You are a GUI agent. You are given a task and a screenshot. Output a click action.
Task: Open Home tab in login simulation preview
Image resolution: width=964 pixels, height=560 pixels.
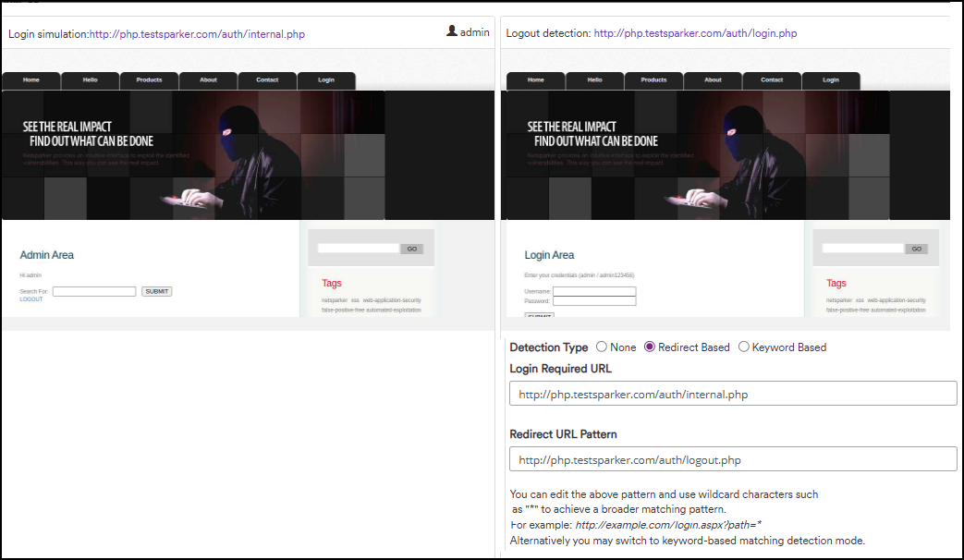[x=31, y=80]
